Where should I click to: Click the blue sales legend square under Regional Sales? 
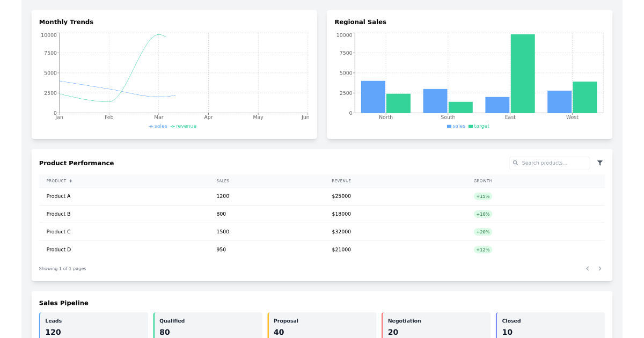click(x=449, y=126)
